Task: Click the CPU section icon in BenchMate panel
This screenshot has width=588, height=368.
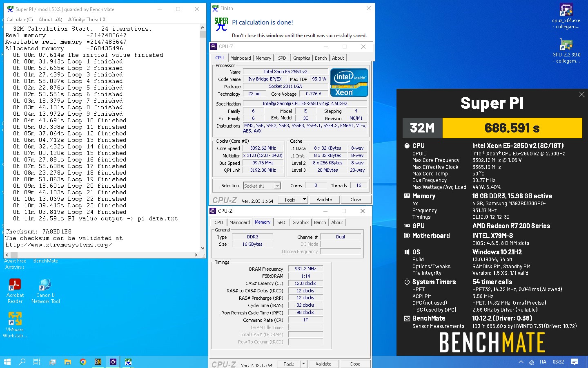Action: (407, 146)
